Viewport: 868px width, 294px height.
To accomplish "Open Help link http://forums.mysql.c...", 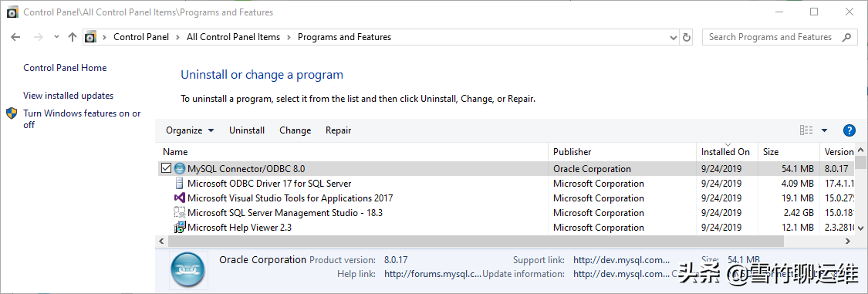I will tap(432, 273).
